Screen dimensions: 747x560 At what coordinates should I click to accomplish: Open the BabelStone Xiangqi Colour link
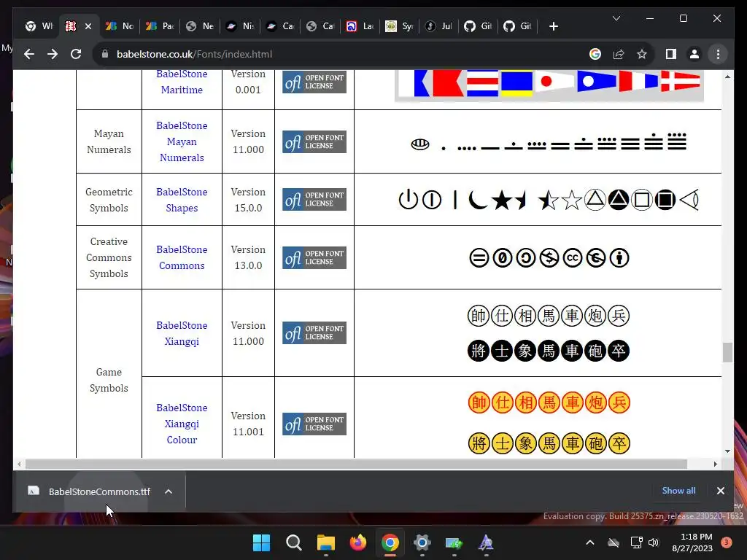coord(182,424)
